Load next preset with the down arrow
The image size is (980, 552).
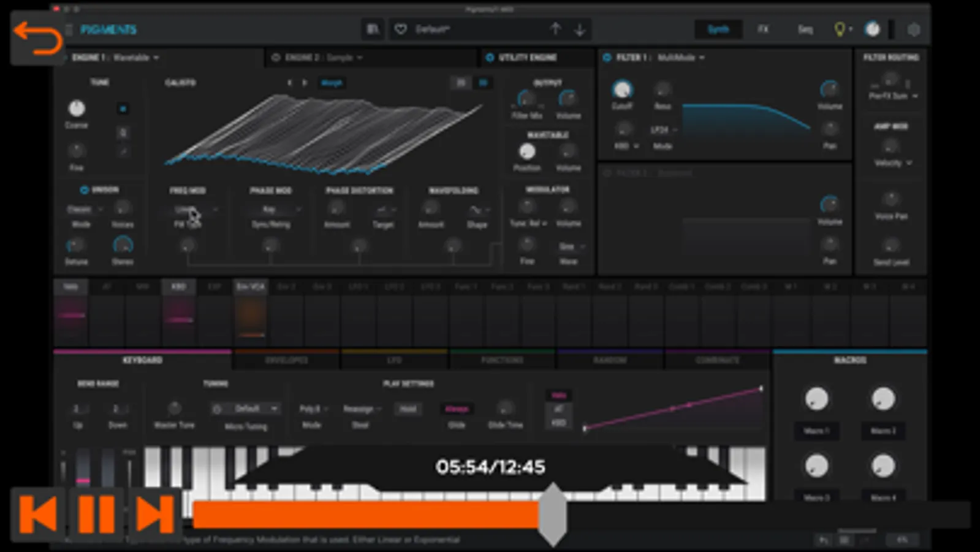tap(580, 29)
